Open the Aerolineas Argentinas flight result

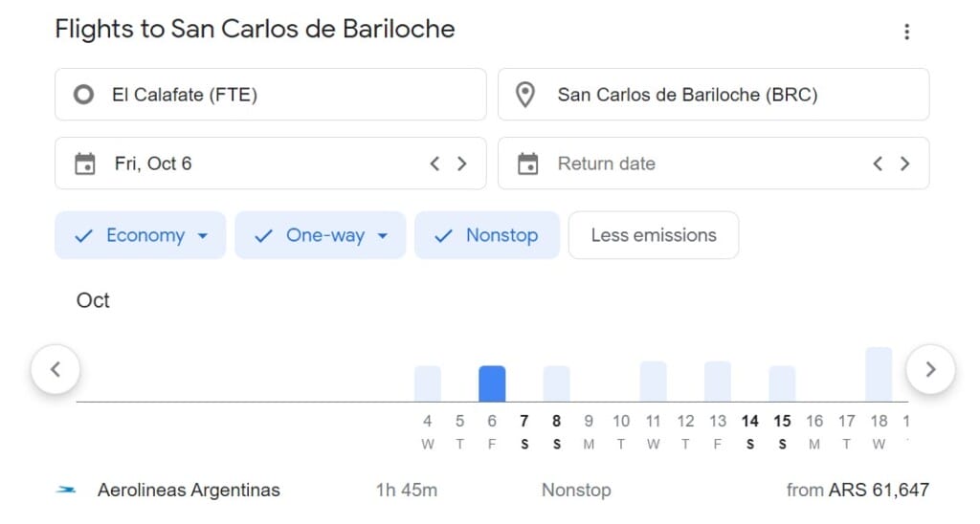492,491
